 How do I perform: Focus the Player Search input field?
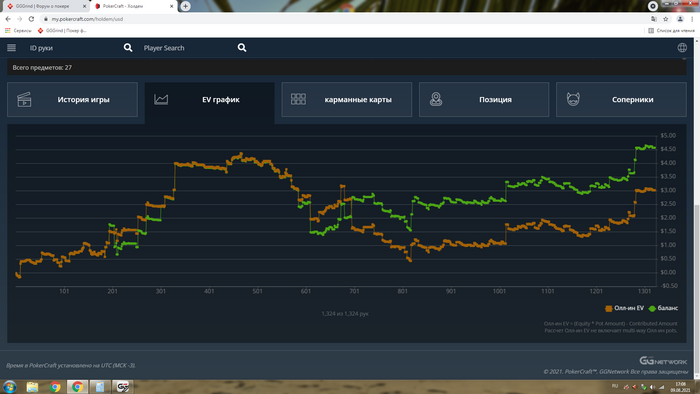[x=188, y=48]
